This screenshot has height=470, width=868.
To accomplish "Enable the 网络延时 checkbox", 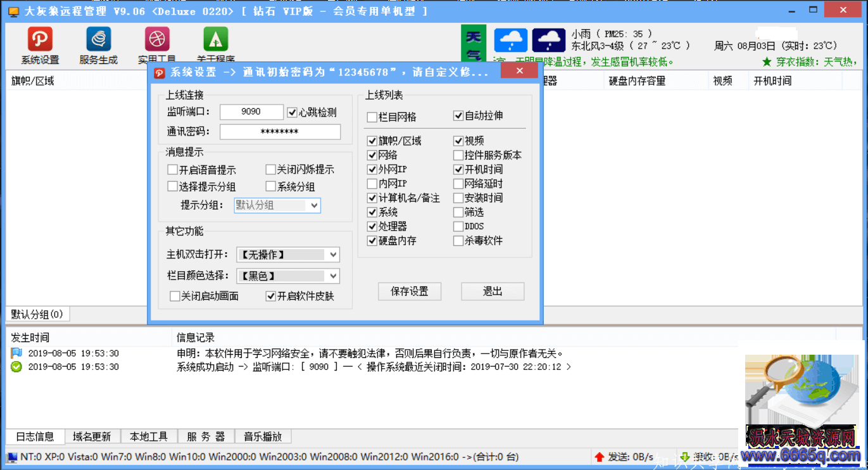I will point(458,184).
